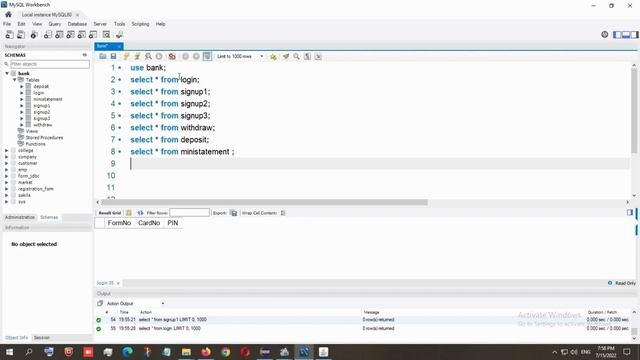Select the FormNo column header
The height and width of the screenshot is (360, 640).
[x=119, y=223]
